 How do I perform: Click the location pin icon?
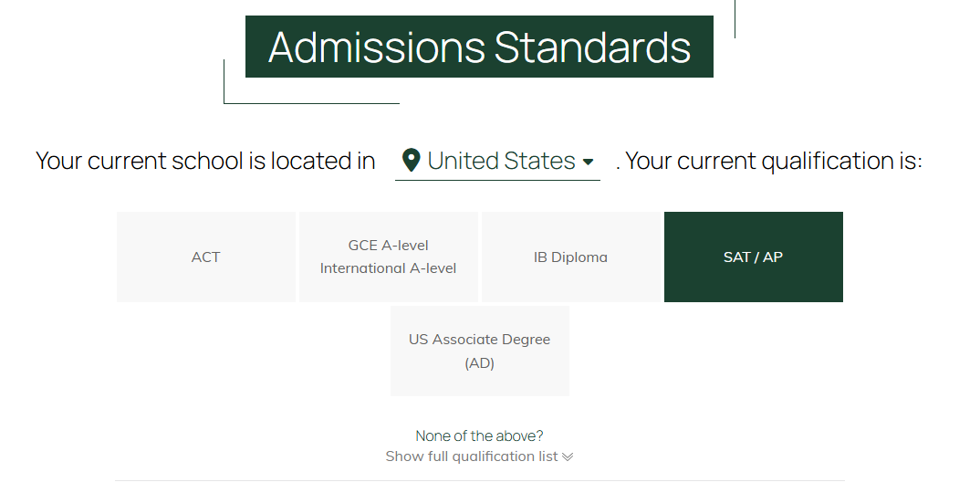412,162
